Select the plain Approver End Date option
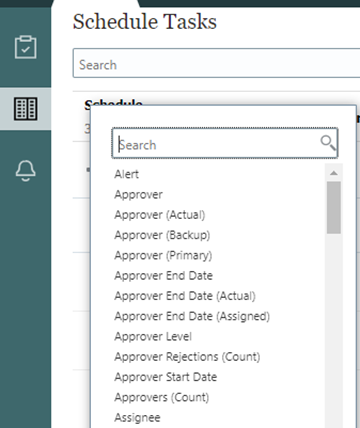Screen dimensions: 360x428 [163, 276]
